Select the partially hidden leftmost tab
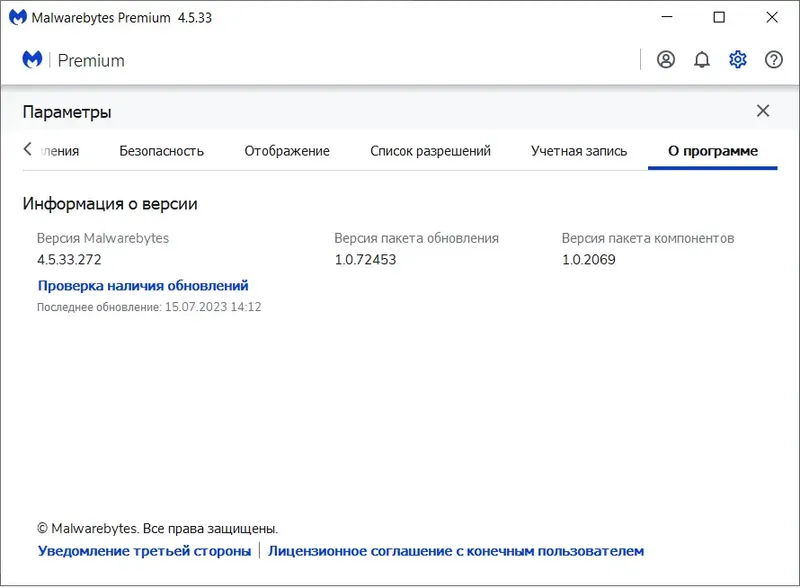This screenshot has height=588, width=800. click(x=59, y=151)
